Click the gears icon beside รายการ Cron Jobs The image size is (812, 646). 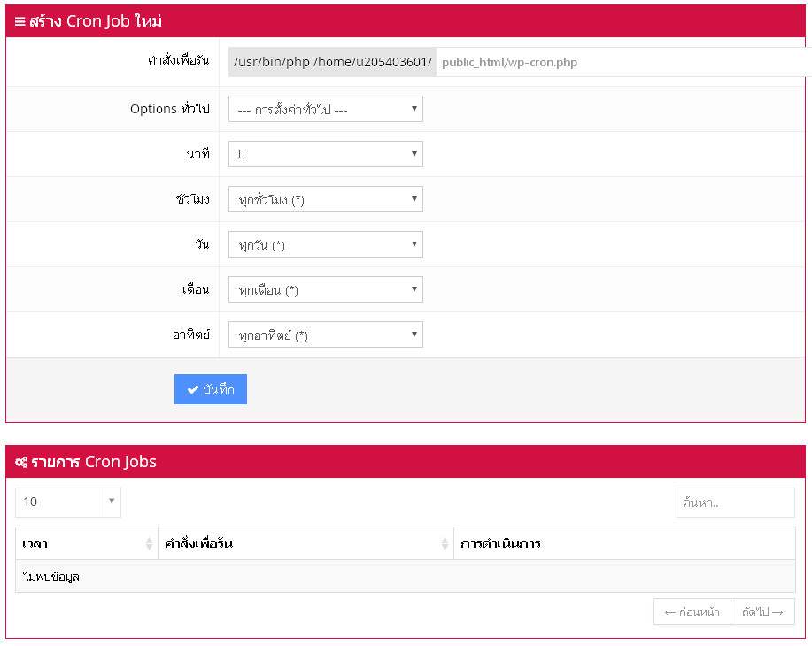click(20, 462)
